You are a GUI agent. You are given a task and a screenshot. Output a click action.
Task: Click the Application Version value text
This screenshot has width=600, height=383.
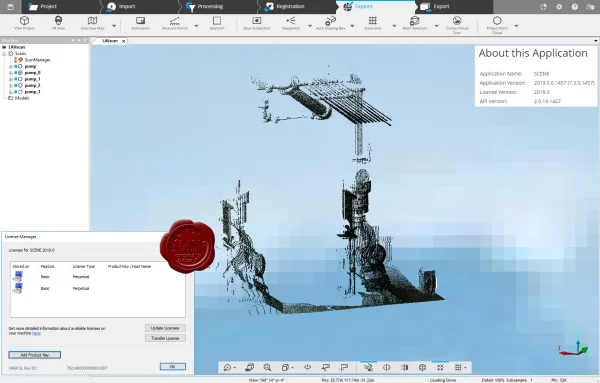564,83
